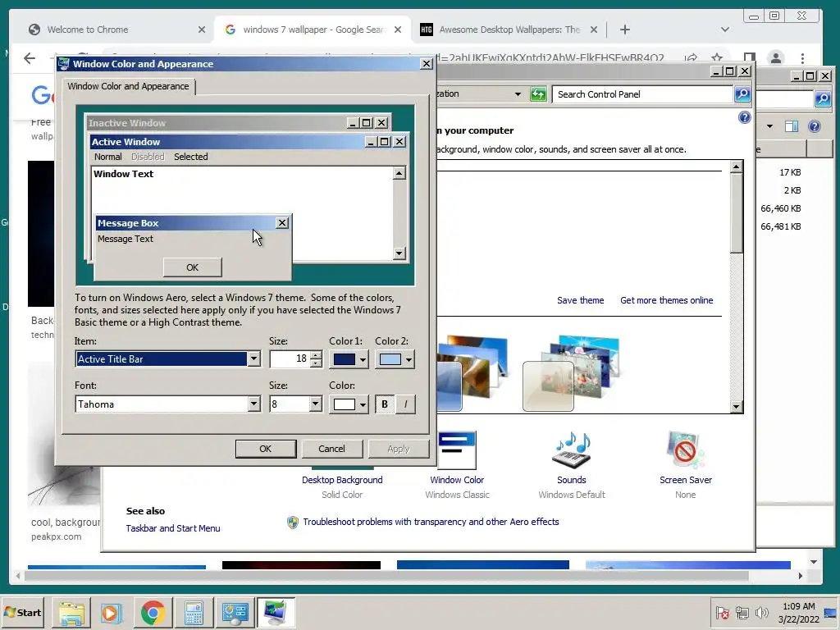Open the Sounds settings icon
This screenshot has width=840, height=630.
point(572,451)
